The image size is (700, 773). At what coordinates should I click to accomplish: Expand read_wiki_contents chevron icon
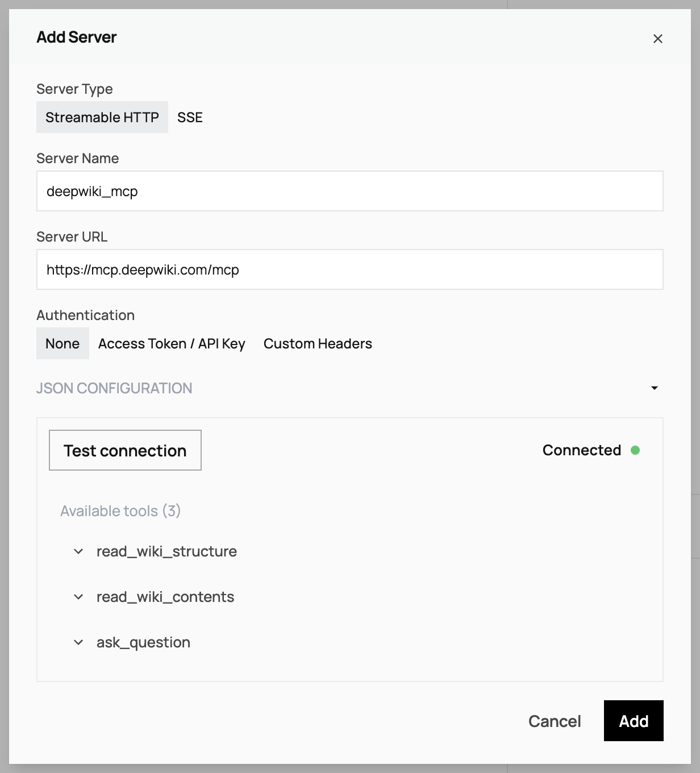pos(78,597)
